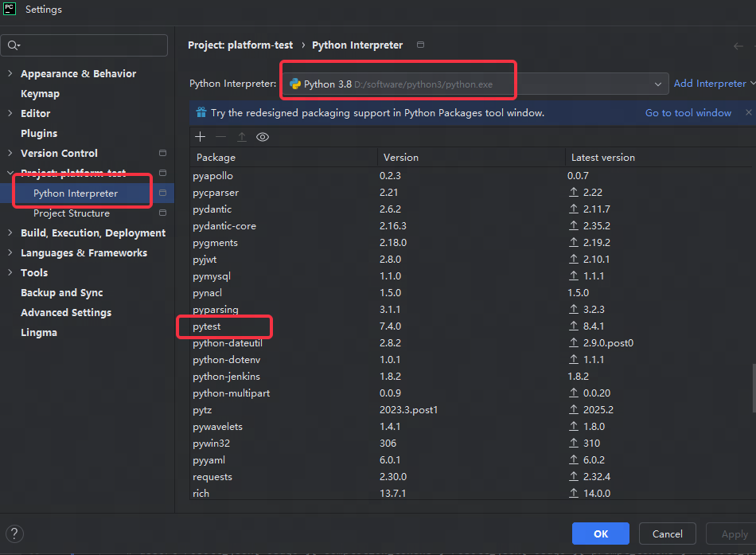The image size is (756, 555).
Task: Click upgrade arrow for pywin32 latest version
Action: pyautogui.click(x=573, y=443)
